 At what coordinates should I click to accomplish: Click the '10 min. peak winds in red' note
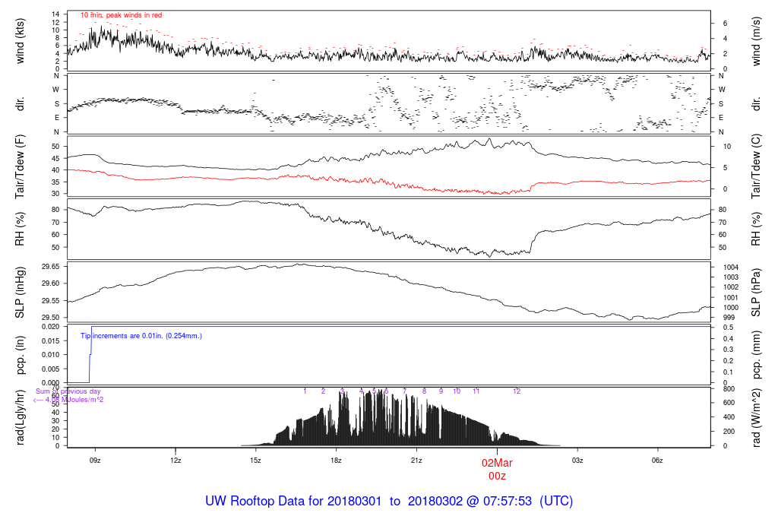click(122, 15)
